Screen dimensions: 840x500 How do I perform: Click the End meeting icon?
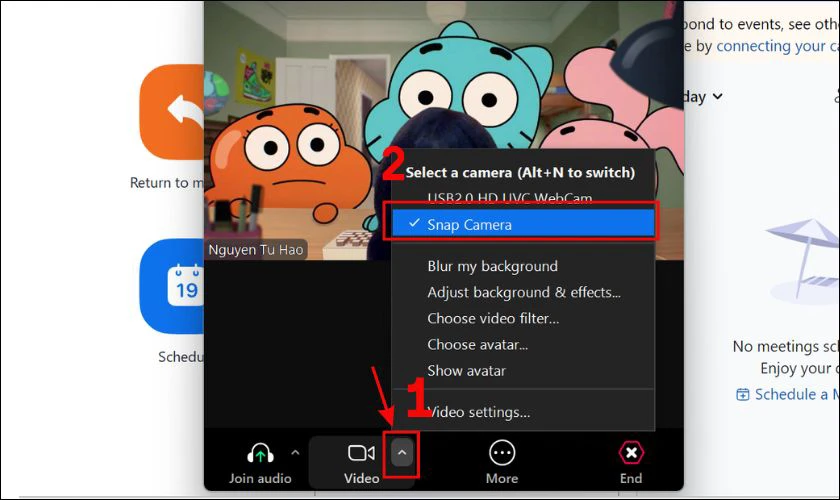631,453
